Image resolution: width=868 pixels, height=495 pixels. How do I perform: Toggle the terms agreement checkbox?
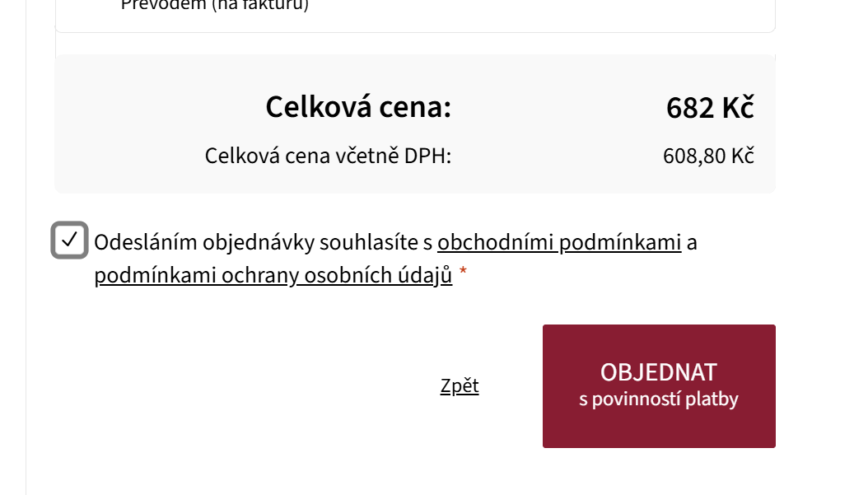pyautogui.click(x=69, y=240)
